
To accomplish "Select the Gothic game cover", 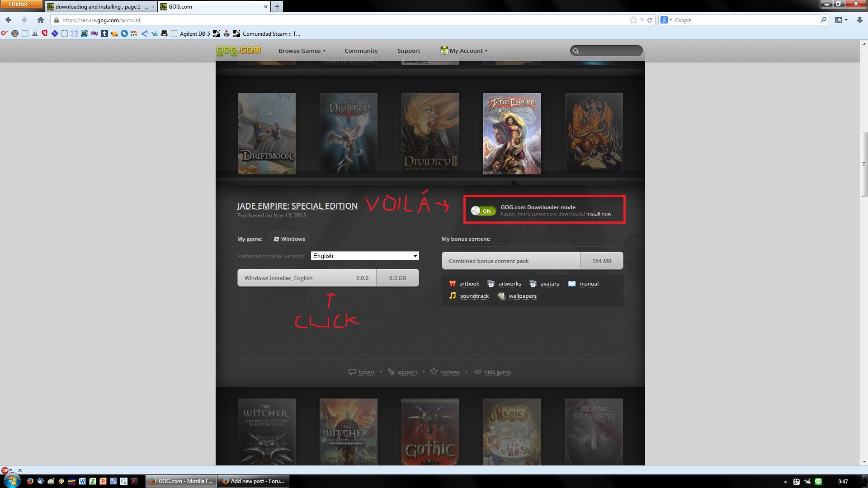I will click(x=430, y=432).
